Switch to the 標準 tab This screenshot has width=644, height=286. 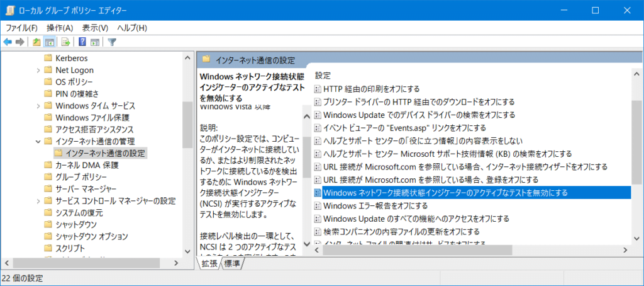[231, 265]
